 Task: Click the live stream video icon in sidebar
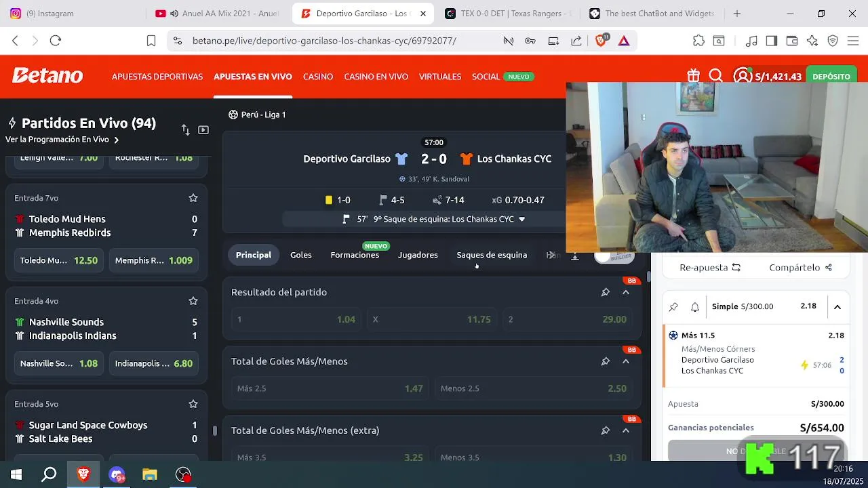coord(203,129)
